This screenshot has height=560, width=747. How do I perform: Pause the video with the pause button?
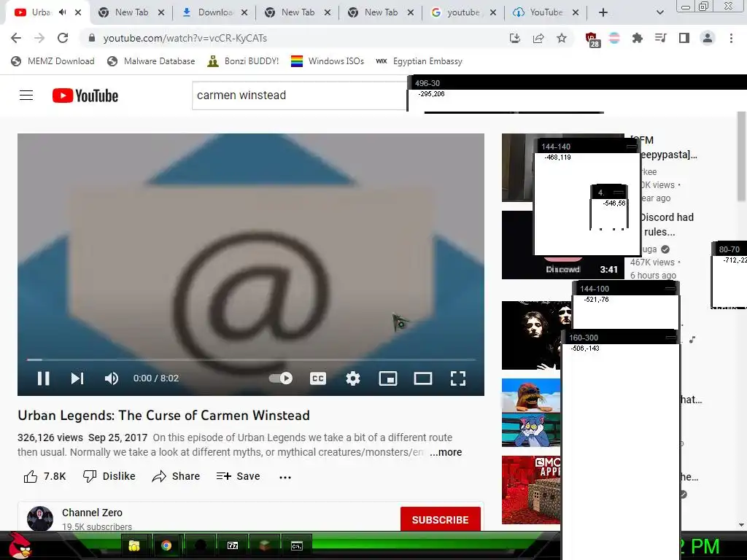[x=43, y=378]
